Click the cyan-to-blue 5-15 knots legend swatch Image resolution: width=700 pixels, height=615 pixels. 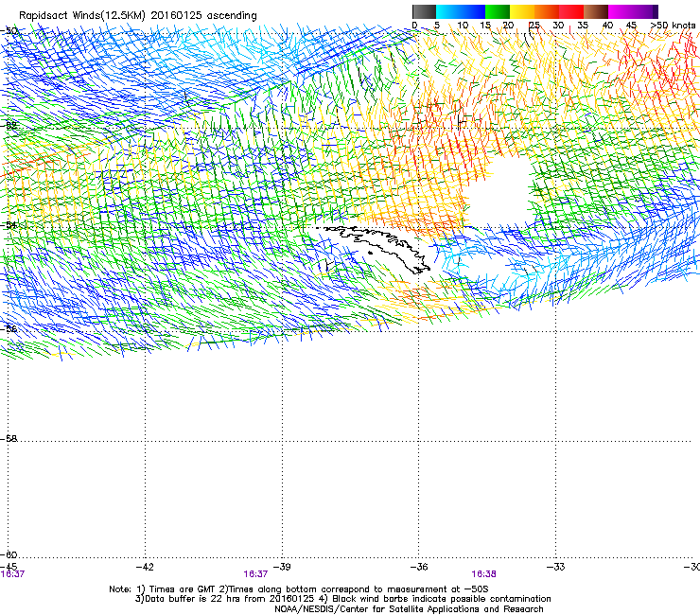461,11
